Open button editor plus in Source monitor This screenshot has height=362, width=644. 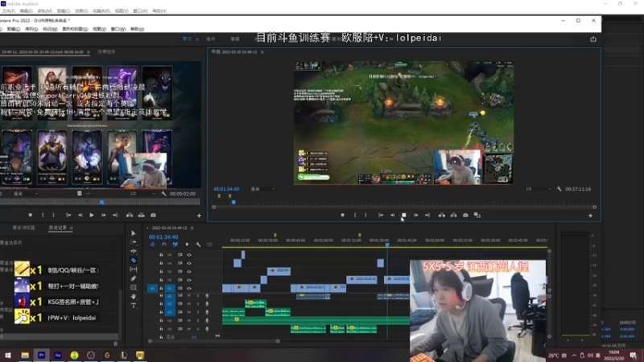click(199, 216)
